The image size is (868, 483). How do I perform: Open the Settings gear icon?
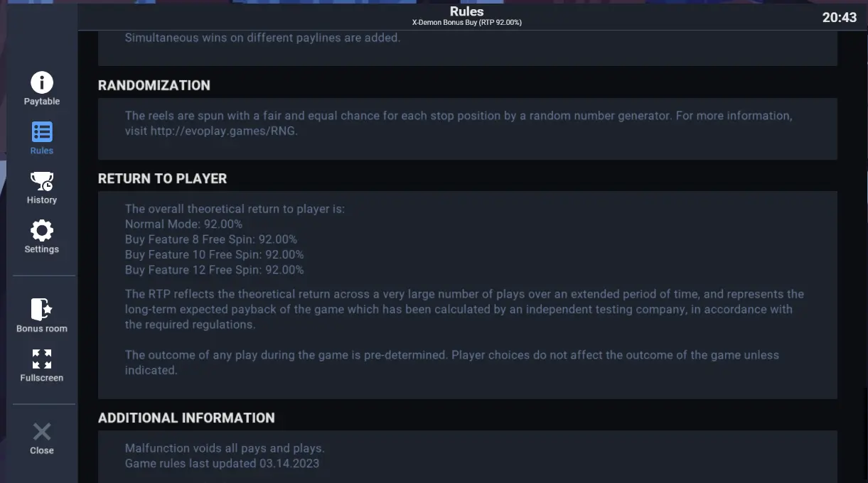(x=42, y=230)
